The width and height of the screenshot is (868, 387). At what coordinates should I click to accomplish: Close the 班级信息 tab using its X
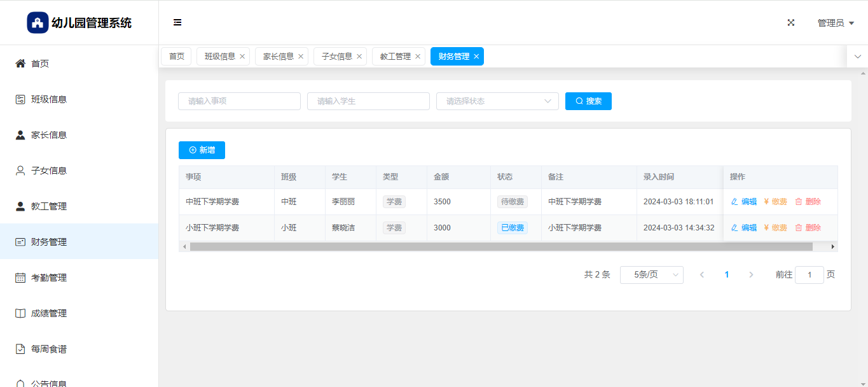coord(242,57)
